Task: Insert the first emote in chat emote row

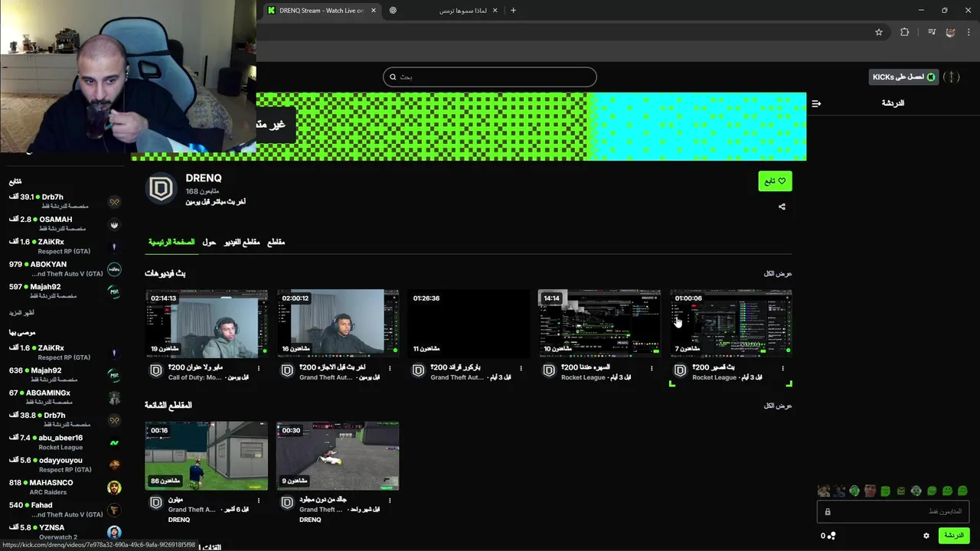Action: coord(823,491)
